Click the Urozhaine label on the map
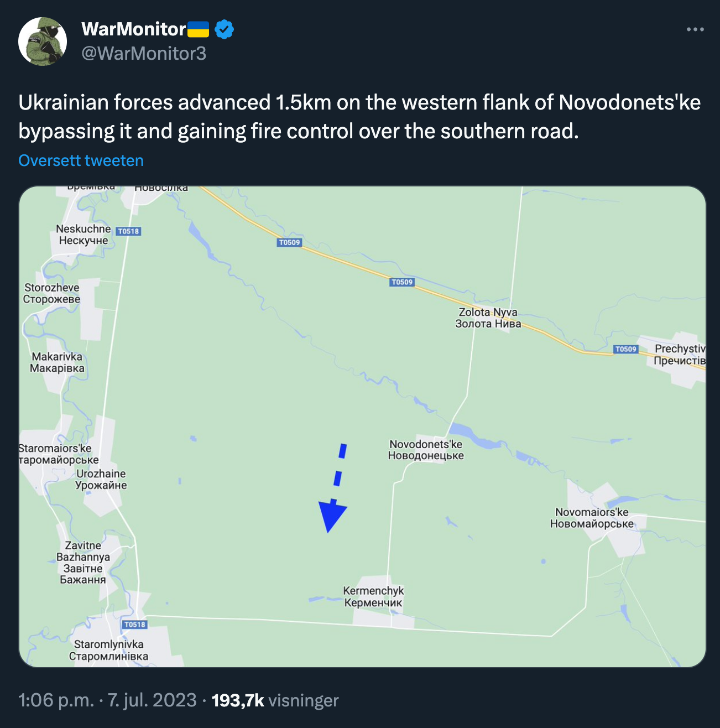The height and width of the screenshot is (728, 720). click(101, 479)
